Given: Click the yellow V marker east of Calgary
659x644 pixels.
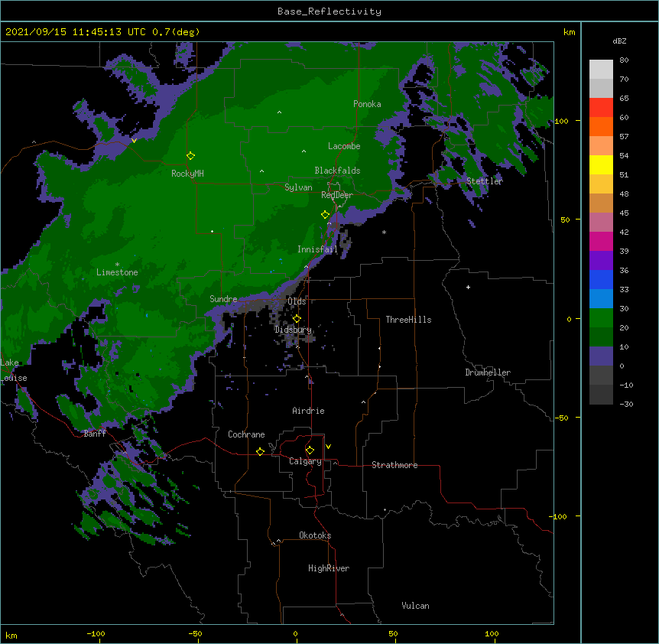Looking at the screenshot, I should [328, 447].
